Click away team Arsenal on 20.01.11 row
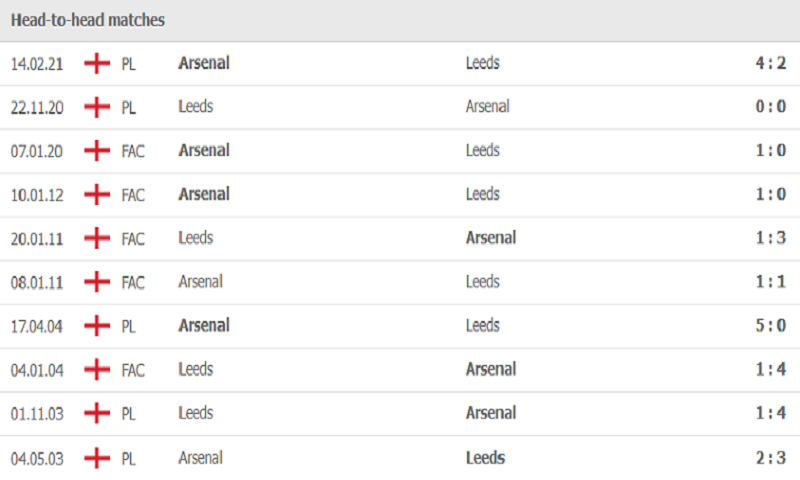 (x=491, y=238)
